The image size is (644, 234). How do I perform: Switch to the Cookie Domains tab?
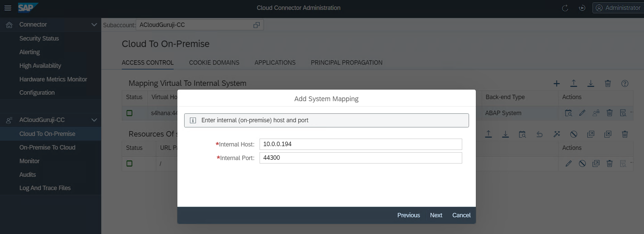click(214, 63)
